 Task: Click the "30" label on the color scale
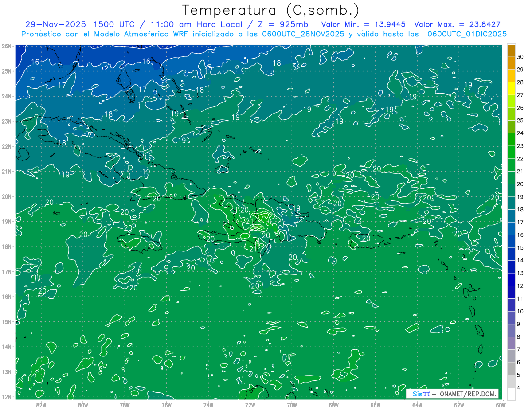(x=520, y=57)
